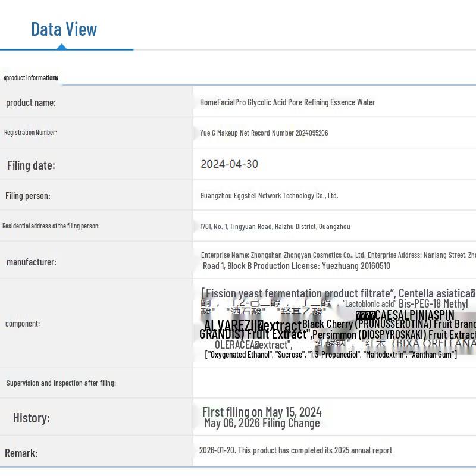The image size is (476, 476).
Task: Click the "Lactobionic acid" ingredient text
Action: 369,304
